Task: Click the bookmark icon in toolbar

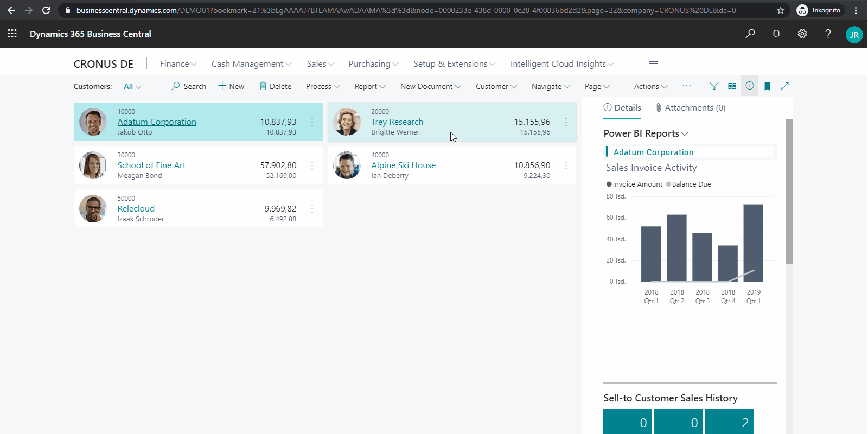Action: point(767,86)
